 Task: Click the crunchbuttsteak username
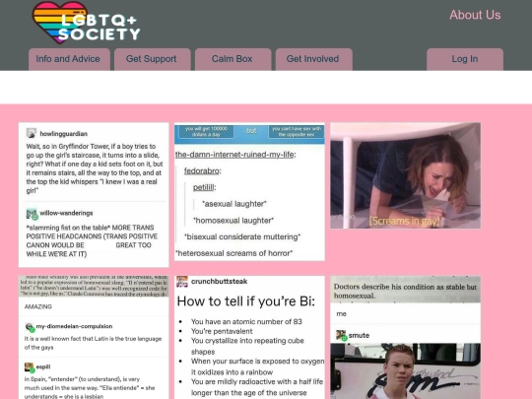coord(219,281)
